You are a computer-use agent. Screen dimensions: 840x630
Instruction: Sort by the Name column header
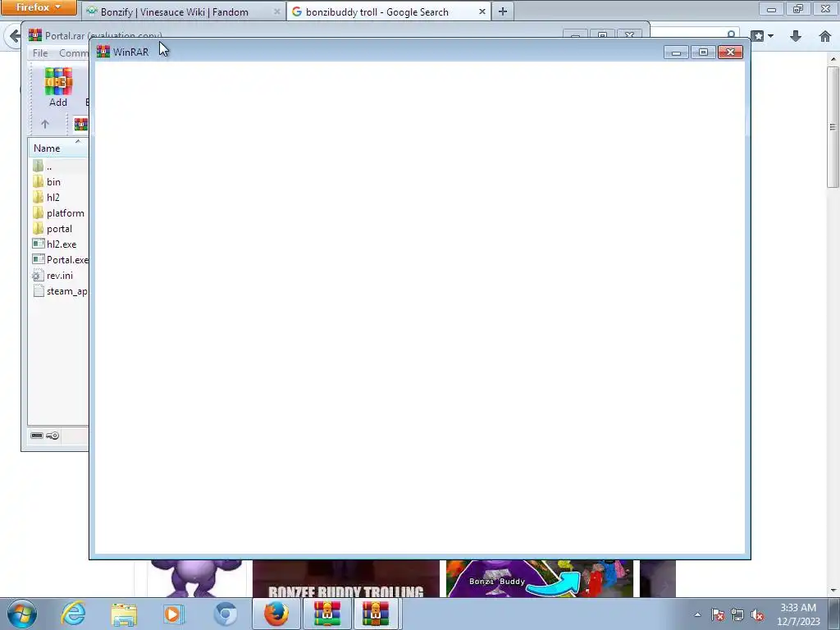pos(58,148)
